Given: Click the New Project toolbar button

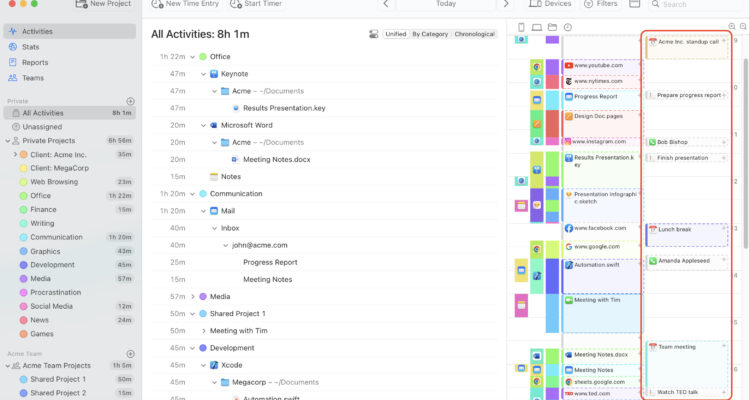Looking at the screenshot, I should 103,4.
